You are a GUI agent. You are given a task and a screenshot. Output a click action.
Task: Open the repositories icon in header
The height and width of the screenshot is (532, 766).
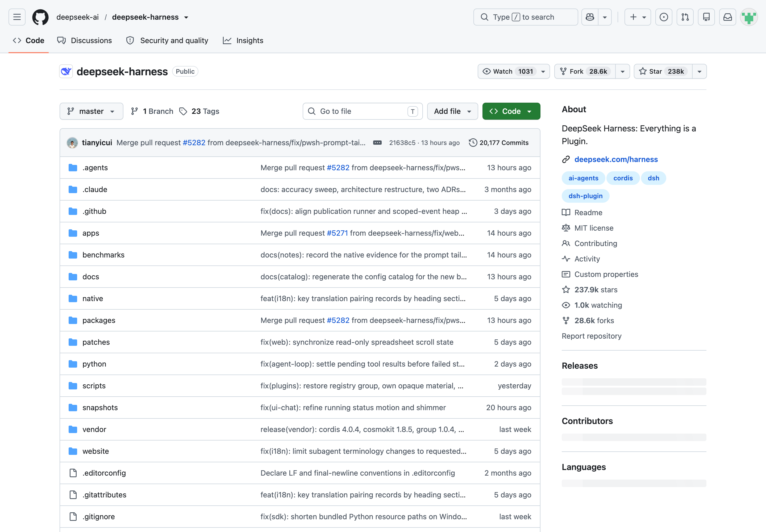[x=706, y=17]
